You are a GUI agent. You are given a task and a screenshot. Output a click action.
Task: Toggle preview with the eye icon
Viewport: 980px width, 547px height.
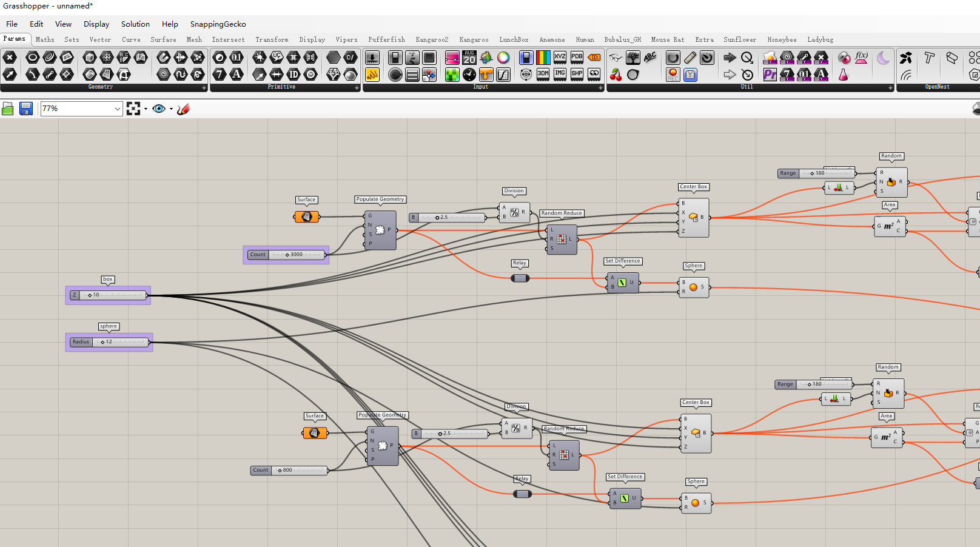click(x=159, y=109)
